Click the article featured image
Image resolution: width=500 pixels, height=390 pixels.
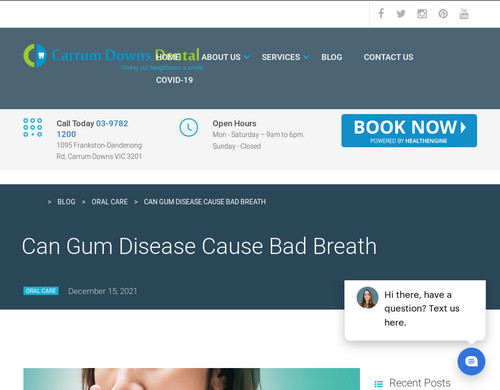[192, 379]
